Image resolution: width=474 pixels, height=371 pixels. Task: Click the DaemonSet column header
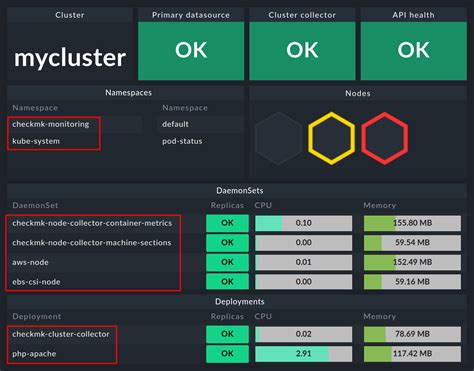tap(35, 205)
